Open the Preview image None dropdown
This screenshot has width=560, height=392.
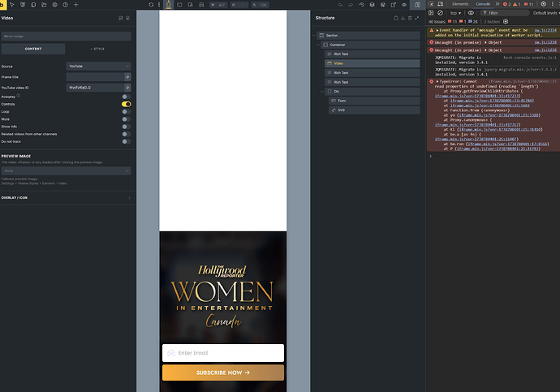[x=66, y=171]
